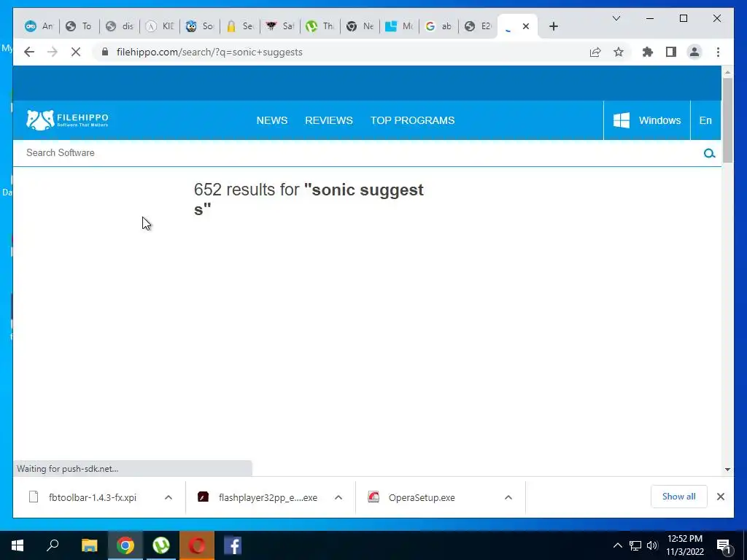
Task: Switch to the 'KID' tab
Action: [160, 26]
